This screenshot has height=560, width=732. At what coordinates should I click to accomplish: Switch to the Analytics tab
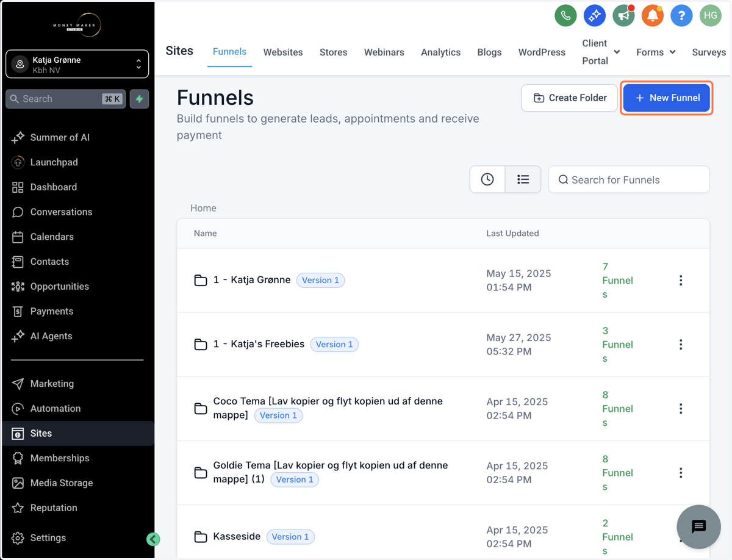pyautogui.click(x=440, y=52)
